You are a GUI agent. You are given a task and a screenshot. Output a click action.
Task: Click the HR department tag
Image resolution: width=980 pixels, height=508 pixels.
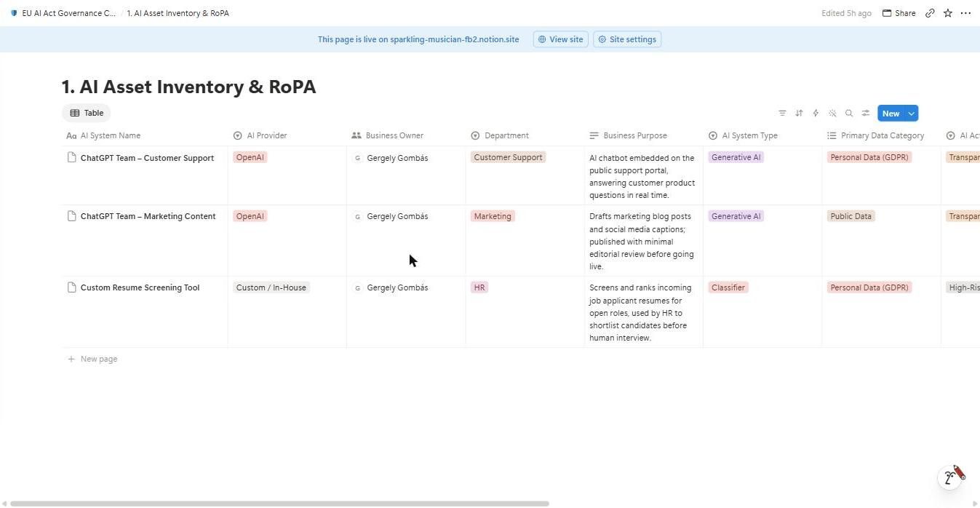coord(479,287)
